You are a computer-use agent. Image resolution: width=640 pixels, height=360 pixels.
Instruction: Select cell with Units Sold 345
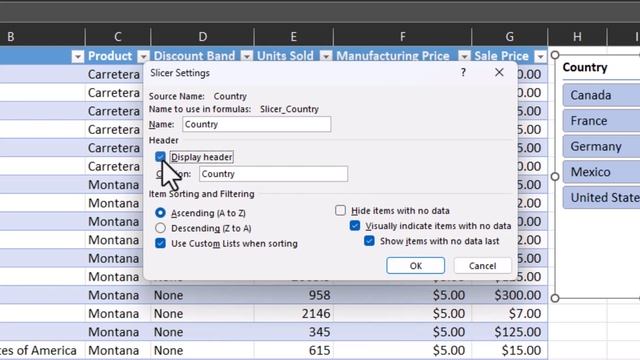pos(293,332)
